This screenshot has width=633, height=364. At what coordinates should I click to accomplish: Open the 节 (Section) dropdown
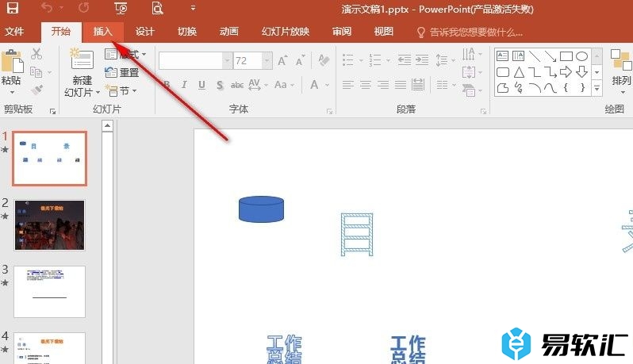(x=121, y=91)
